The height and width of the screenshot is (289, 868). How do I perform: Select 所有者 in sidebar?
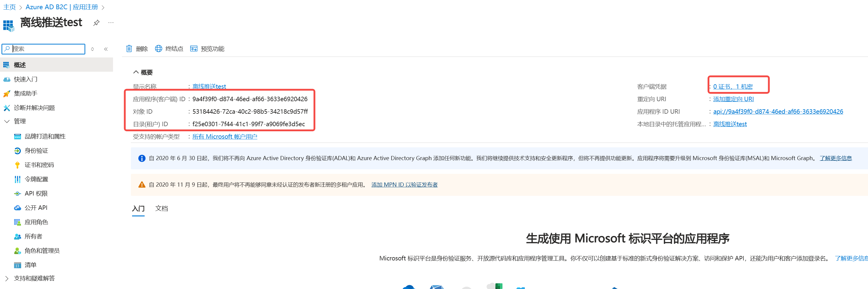(x=33, y=236)
